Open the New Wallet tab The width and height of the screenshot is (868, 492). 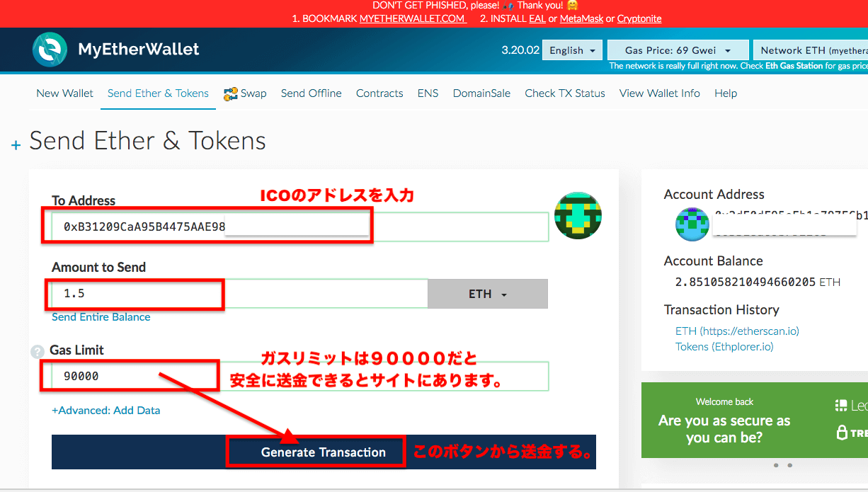click(x=65, y=93)
